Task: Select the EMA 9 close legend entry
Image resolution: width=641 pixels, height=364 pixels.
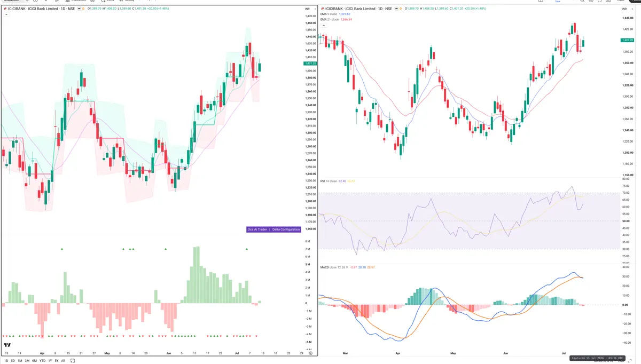Action: (329, 14)
